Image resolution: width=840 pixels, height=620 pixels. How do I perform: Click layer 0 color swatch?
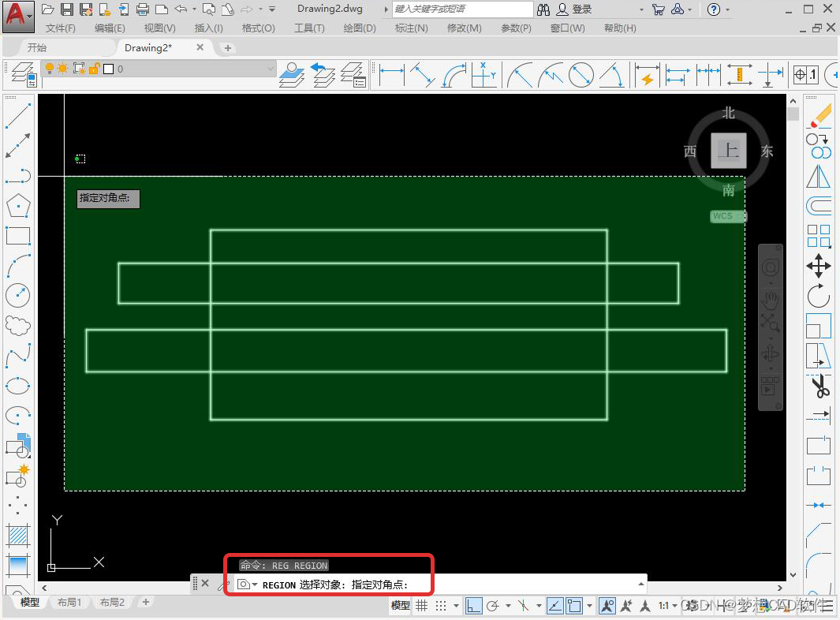pos(108,69)
